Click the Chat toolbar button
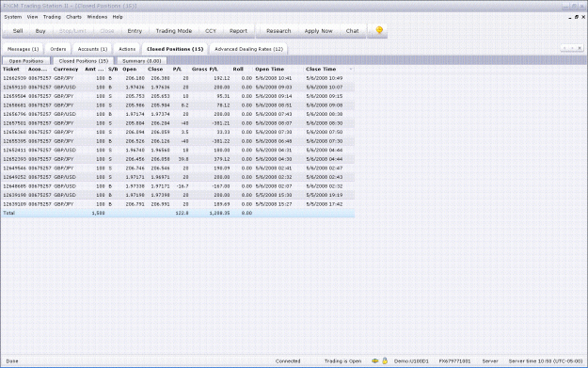 pos(352,31)
